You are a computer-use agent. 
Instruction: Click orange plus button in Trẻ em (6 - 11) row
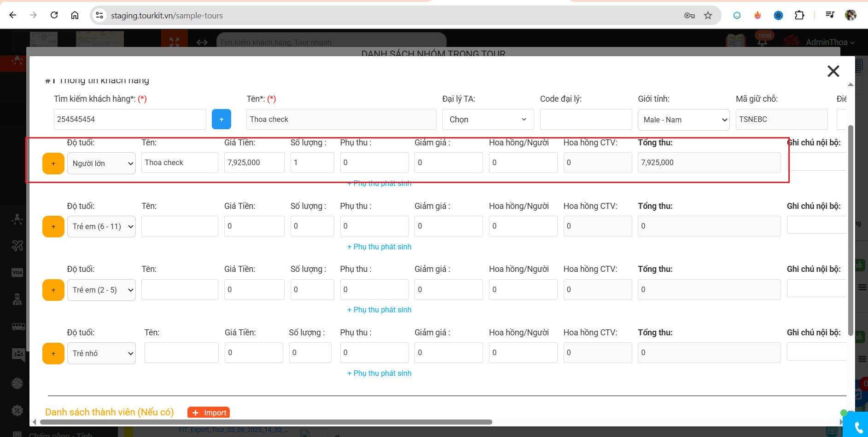(x=53, y=226)
